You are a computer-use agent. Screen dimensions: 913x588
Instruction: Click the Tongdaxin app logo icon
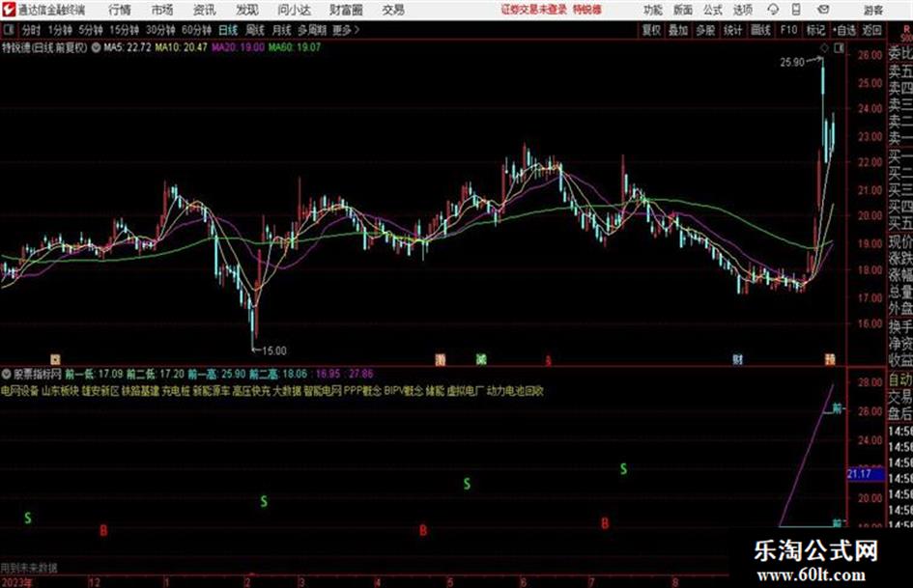[9, 10]
